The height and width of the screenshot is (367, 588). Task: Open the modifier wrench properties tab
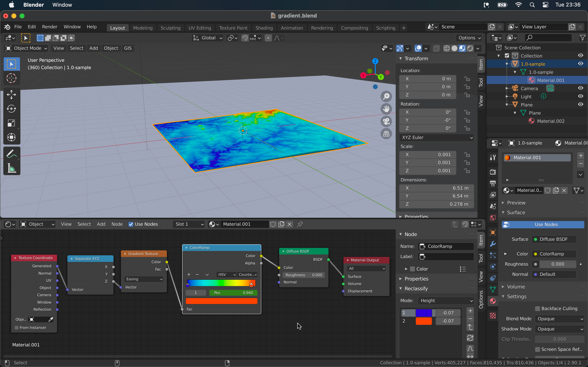tap(493, 244)
